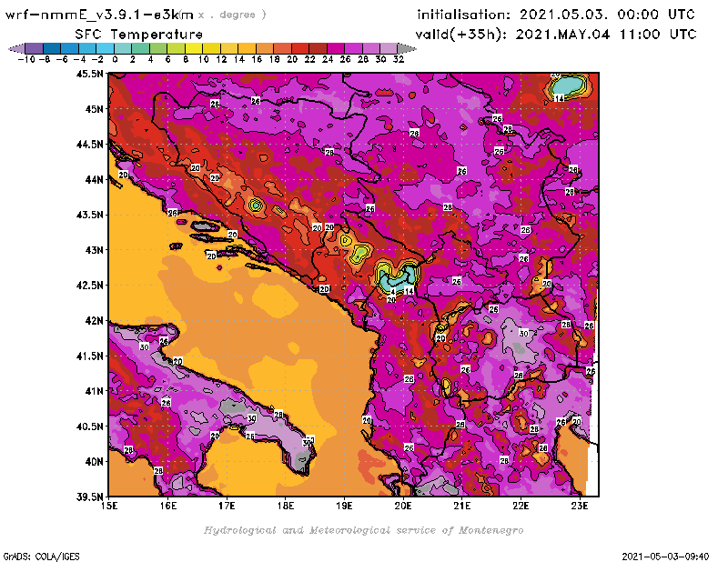The width and height of the screenshot is (728, 562).
Task: Click the 45.5N latitude axis label
Action: pos(89,74)
